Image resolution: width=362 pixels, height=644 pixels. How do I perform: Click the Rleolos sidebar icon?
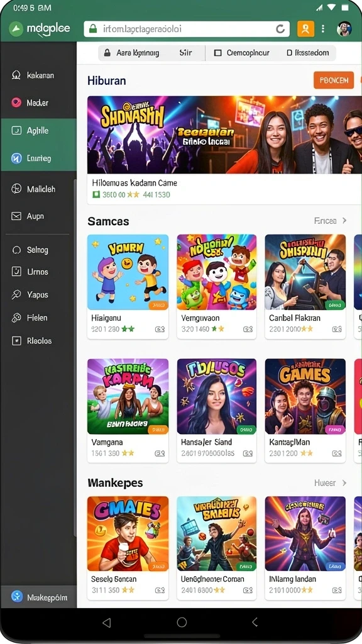tap(16, 340)
